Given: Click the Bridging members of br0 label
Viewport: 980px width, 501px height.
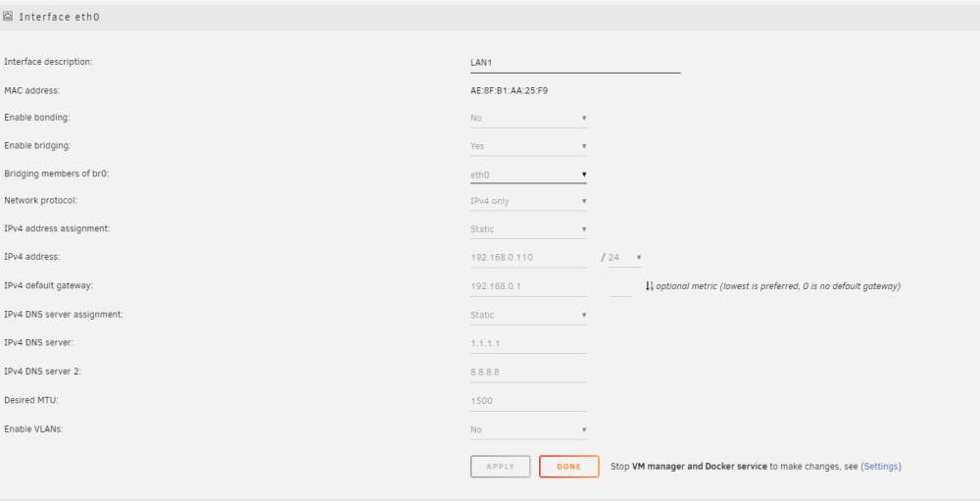Looking at the screenshot, I should (56, 174).
